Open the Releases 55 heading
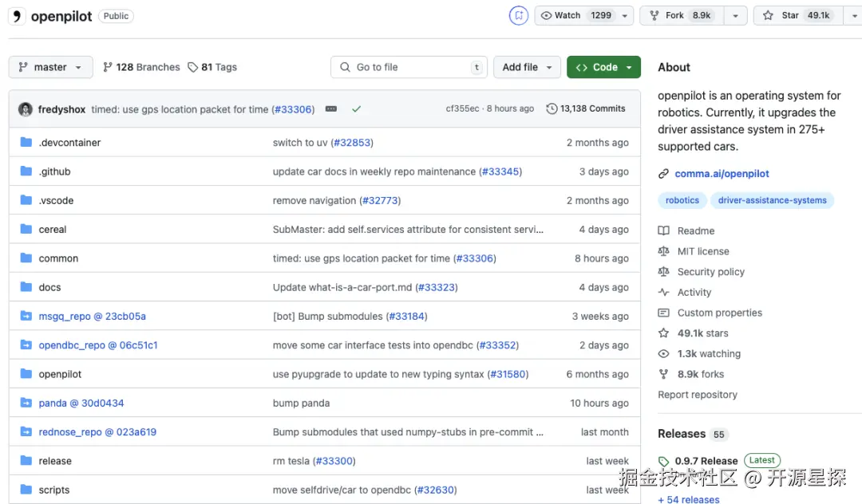This screenshot has width=862, height=504. tap(693, 434)
